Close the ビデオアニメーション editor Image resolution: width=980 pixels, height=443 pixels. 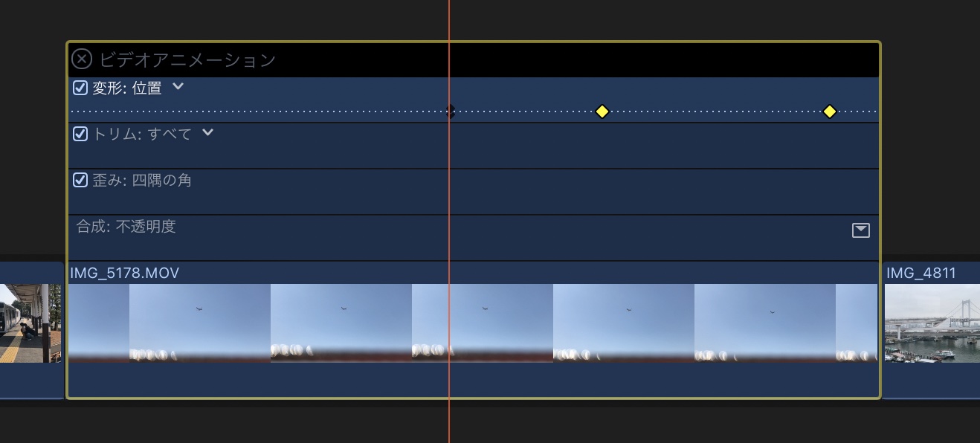82,59
